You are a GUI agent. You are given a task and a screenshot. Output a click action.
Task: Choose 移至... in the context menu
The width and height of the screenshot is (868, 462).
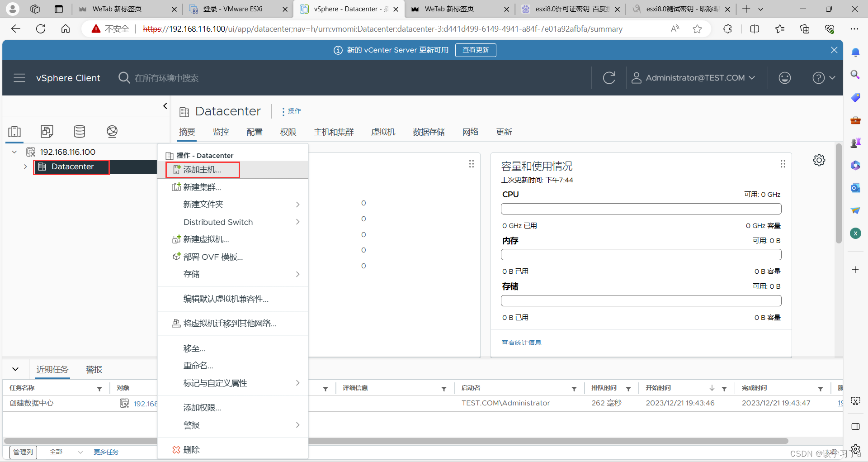pos(233,348)
